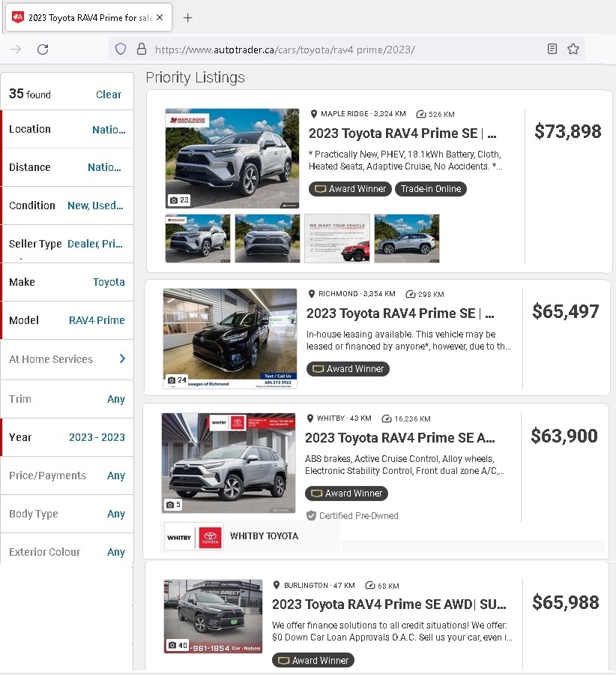
Task: Click the back arrow navigation icon
Action: [16, 49]
